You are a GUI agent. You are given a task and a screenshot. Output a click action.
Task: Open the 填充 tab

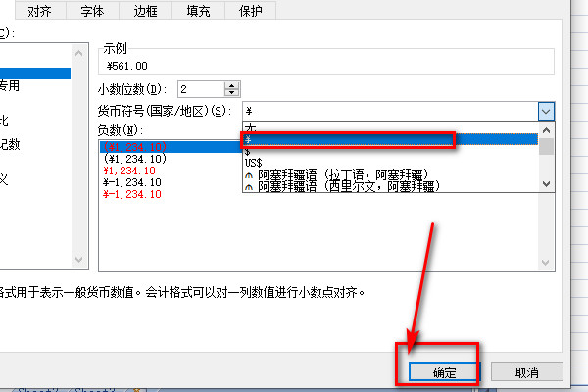(x=198, y=11)
